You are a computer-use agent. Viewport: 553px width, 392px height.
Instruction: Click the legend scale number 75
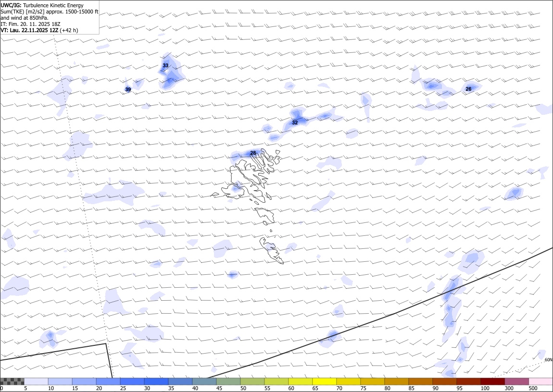(363, 388)
